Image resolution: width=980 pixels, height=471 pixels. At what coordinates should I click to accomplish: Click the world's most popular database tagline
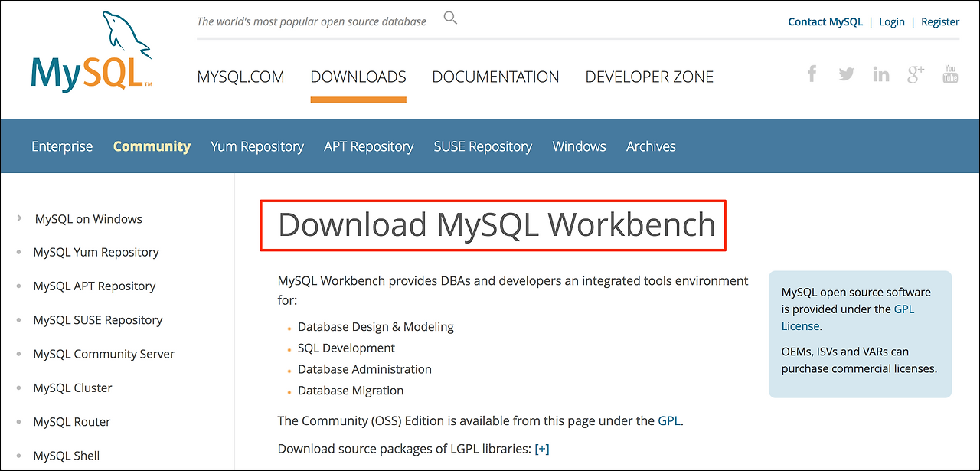312,21
